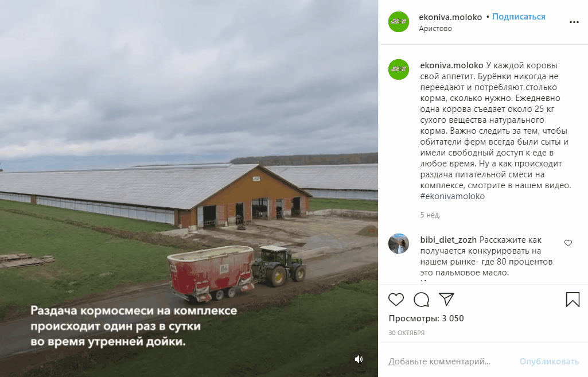
Task: Like the post with heart icon
Action: coord(396,300)
